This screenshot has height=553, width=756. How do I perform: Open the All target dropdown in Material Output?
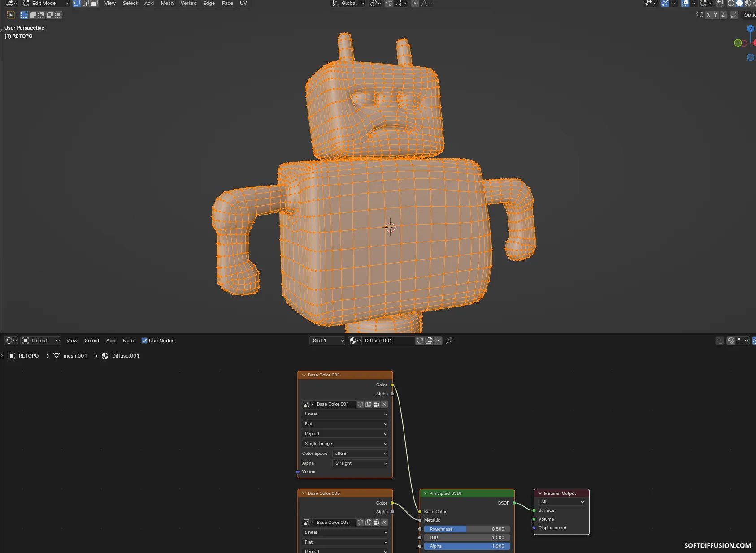562,502
